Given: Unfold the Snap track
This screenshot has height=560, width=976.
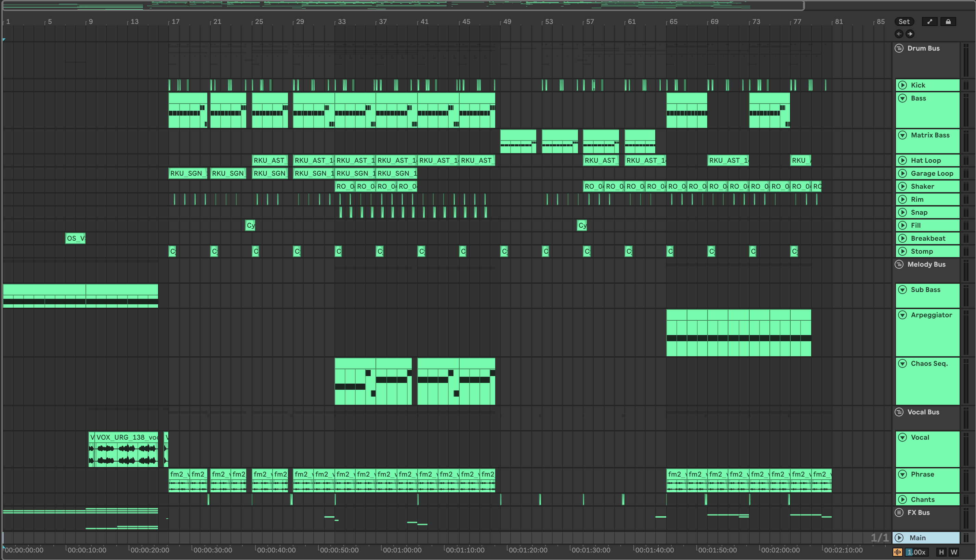Looking at the screenshot, I should pyautogui.click(x=902, y=212).
